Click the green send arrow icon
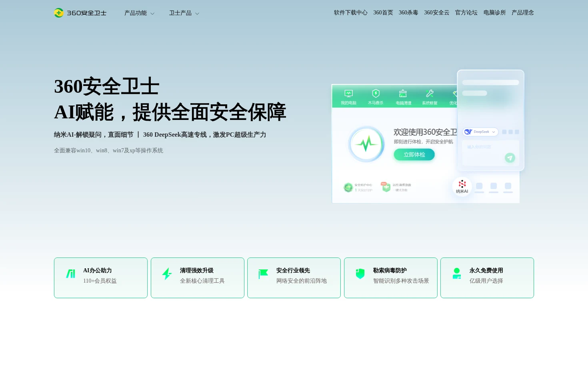This screenshot has width=588, height=369. coord(510,158)
